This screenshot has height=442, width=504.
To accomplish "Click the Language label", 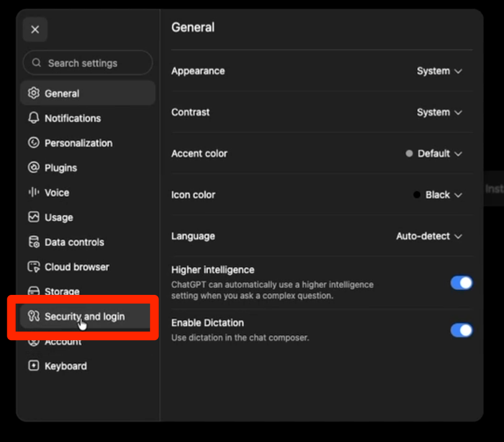I will tap(193, 237).
